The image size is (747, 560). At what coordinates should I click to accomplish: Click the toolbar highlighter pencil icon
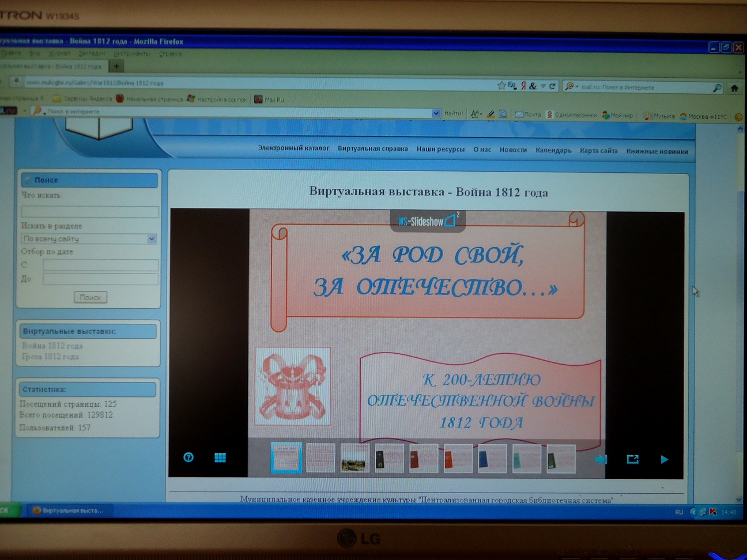point(491,114)
